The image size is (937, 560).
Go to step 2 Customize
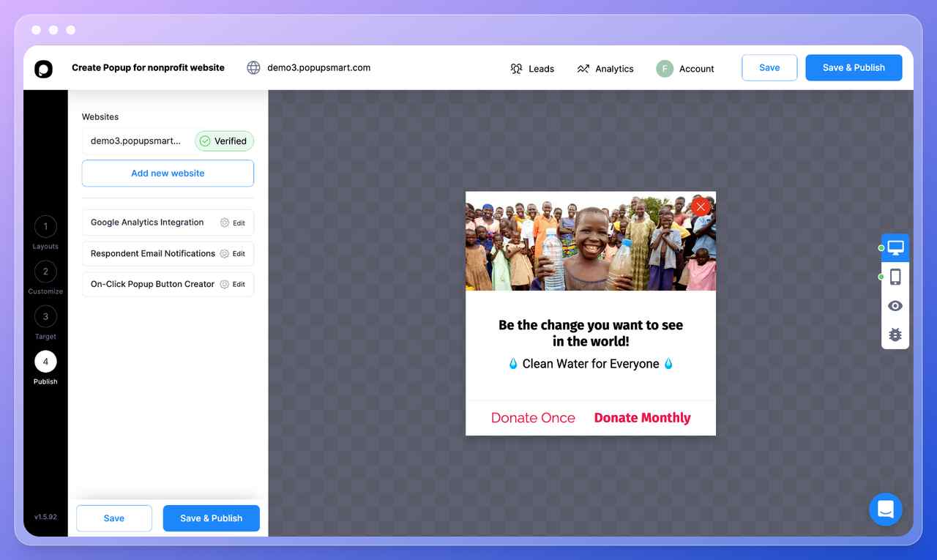click(45, 277)
